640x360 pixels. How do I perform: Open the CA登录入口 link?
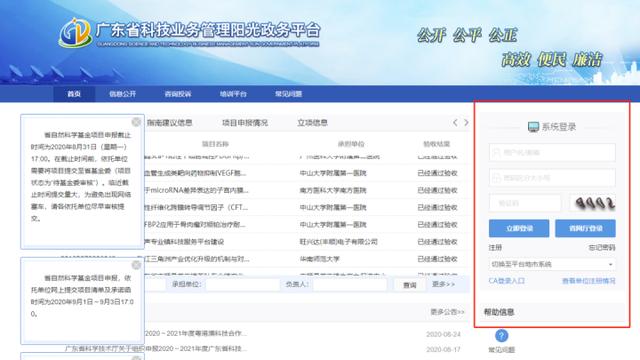(x=507, y=281)
